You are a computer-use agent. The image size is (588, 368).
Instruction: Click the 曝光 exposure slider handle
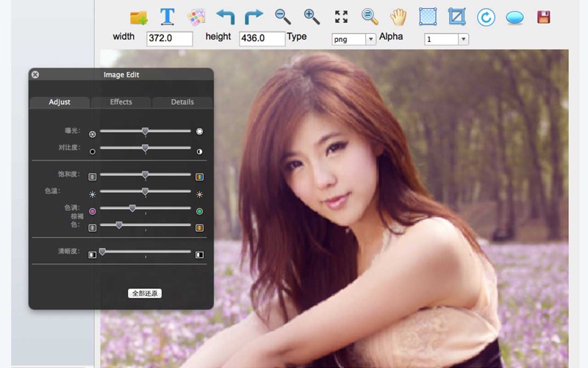pos(145,132)
